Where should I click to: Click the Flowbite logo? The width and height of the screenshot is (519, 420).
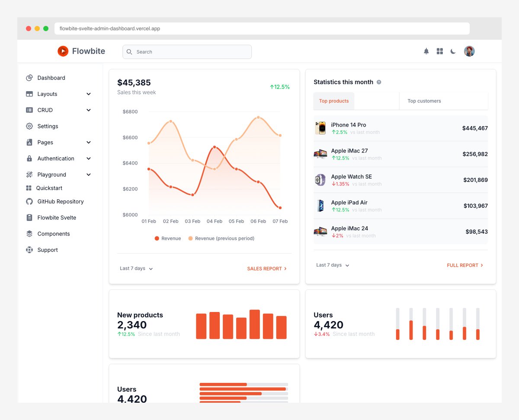[80, 51]
